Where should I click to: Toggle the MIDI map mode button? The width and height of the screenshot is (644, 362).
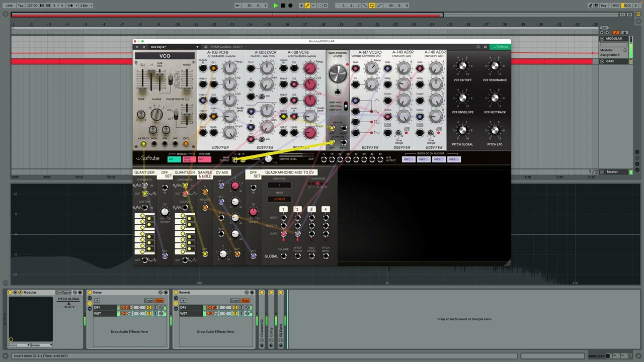coord(616,6)
